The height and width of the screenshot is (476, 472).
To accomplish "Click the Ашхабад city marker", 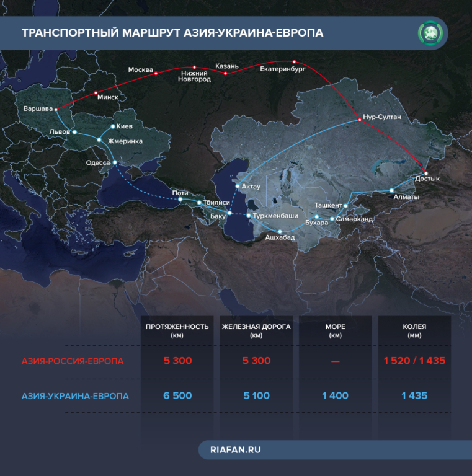I will click(x=280, y=231).
